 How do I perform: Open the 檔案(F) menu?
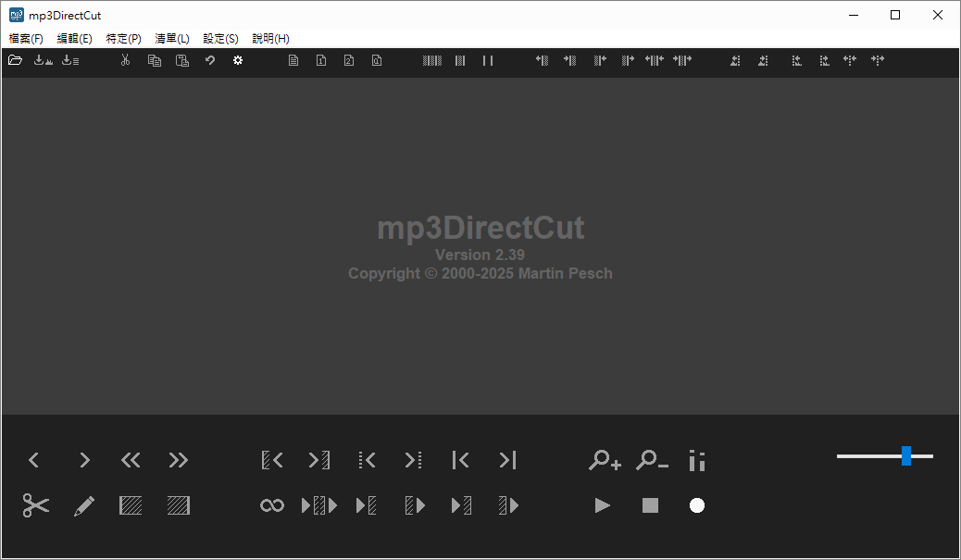click(26, 39)
